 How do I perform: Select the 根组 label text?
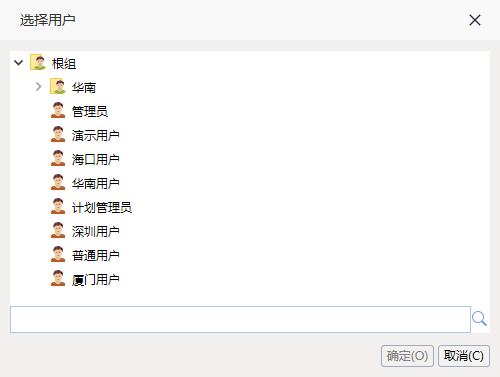[64, 63]
